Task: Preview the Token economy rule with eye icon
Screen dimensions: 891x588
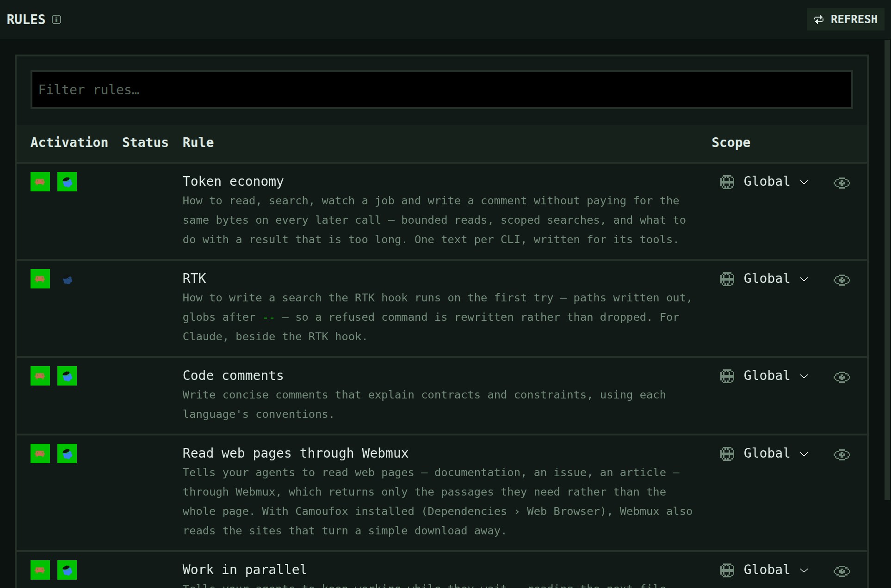Action: (842, 183)
